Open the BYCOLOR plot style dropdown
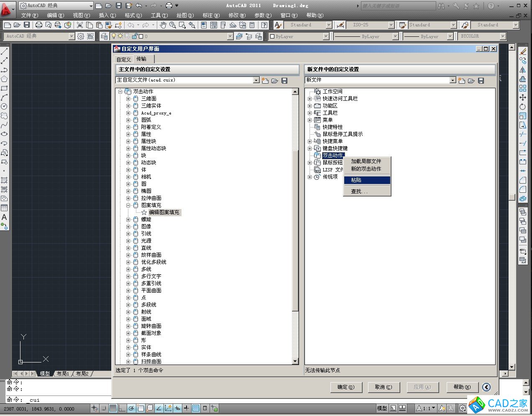 (x=503, y=36)
